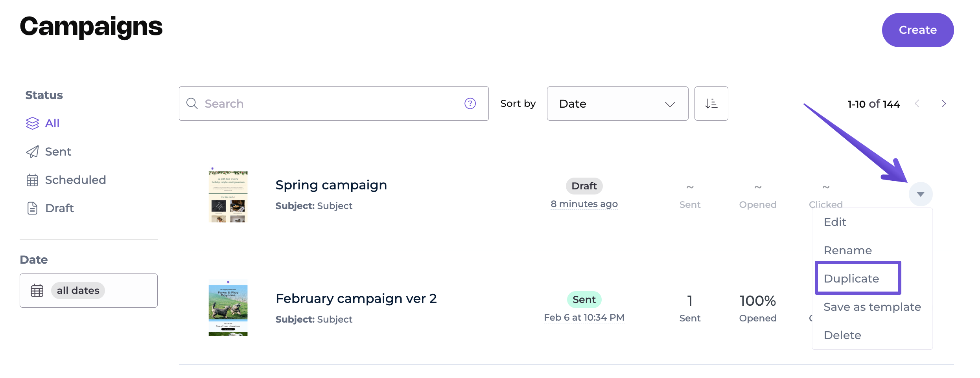The width and height of the screenshot is (980, 378).
Task: Show Scheduled campaigns in status filter
Action: tap(75, 180)
